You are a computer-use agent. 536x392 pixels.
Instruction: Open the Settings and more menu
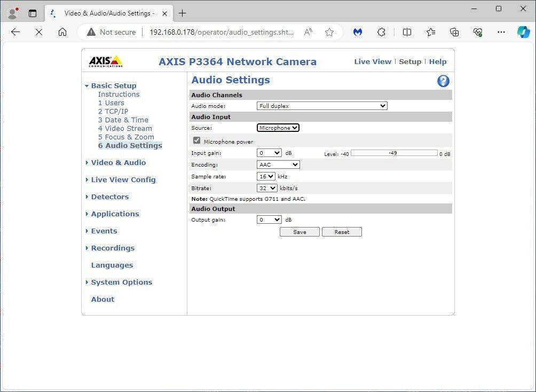pos(501,32)
